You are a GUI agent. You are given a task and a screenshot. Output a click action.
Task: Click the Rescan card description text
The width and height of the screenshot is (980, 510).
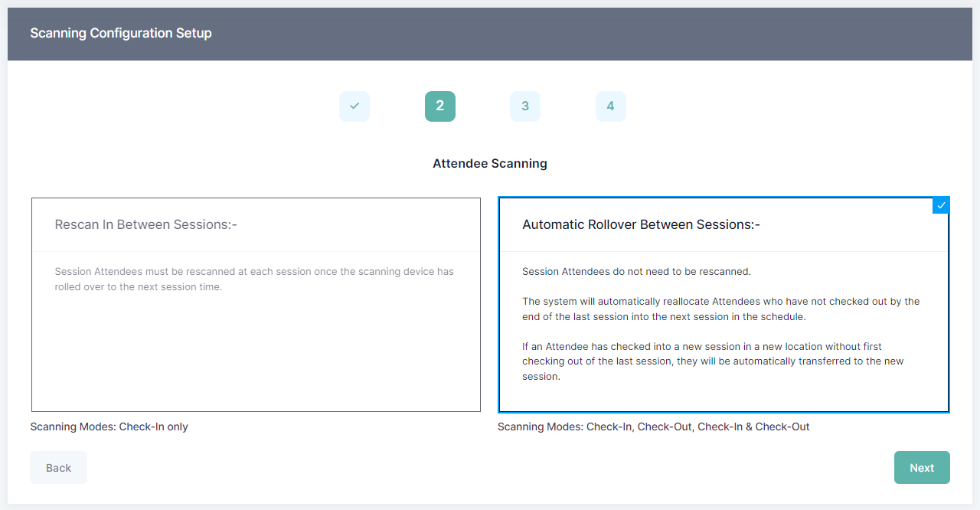point(254,280)
